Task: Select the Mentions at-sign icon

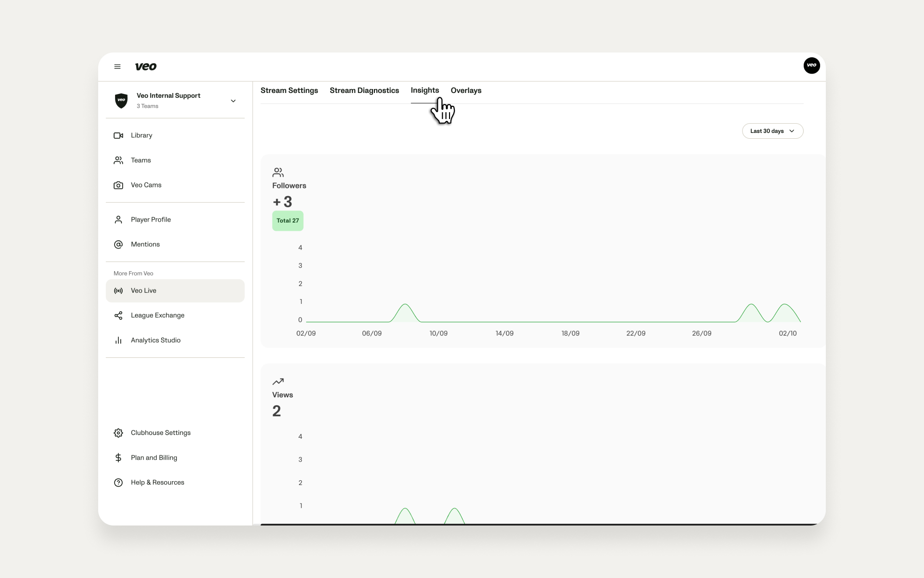Action: pyautogui.click(x=118, y=244)
